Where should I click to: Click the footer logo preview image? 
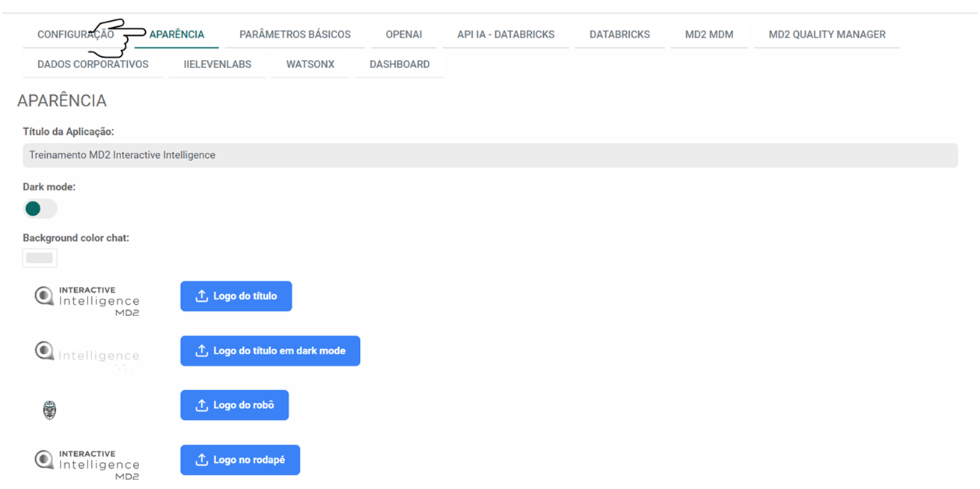pos(87,464)
